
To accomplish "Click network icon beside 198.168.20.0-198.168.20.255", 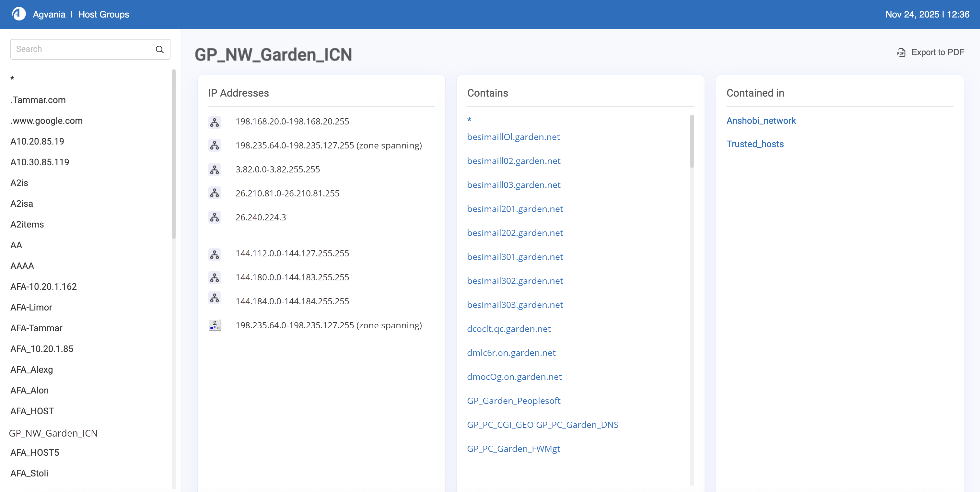I will tap(215, 122).
